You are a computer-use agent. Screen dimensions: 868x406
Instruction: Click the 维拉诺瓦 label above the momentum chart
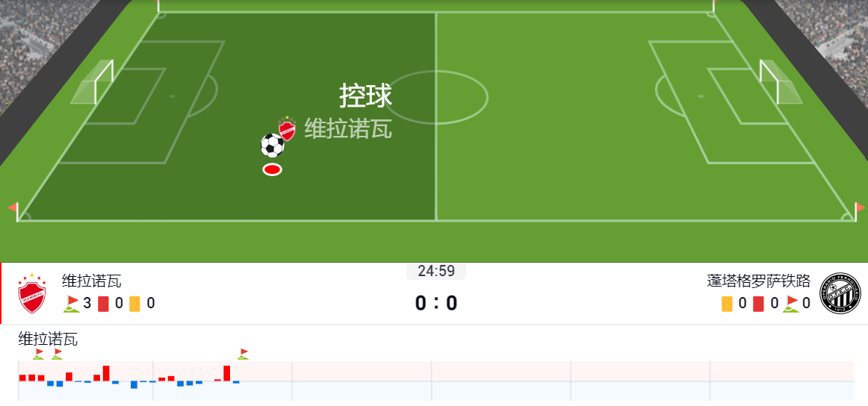48,339
